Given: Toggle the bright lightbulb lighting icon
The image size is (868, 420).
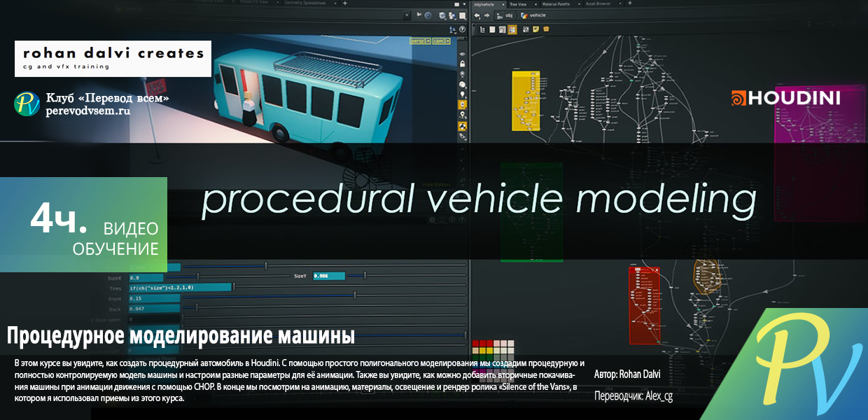Looking at the screenshot, I should coord(462,94).
